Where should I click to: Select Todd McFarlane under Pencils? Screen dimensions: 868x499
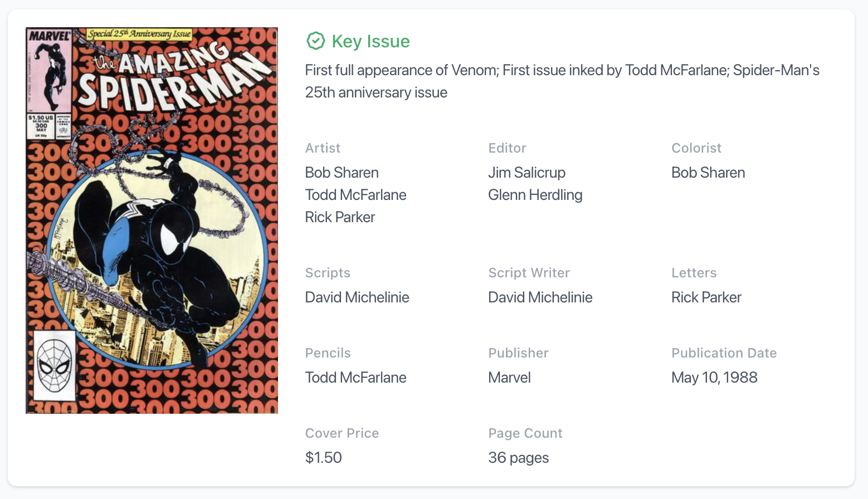pos(355,378)
